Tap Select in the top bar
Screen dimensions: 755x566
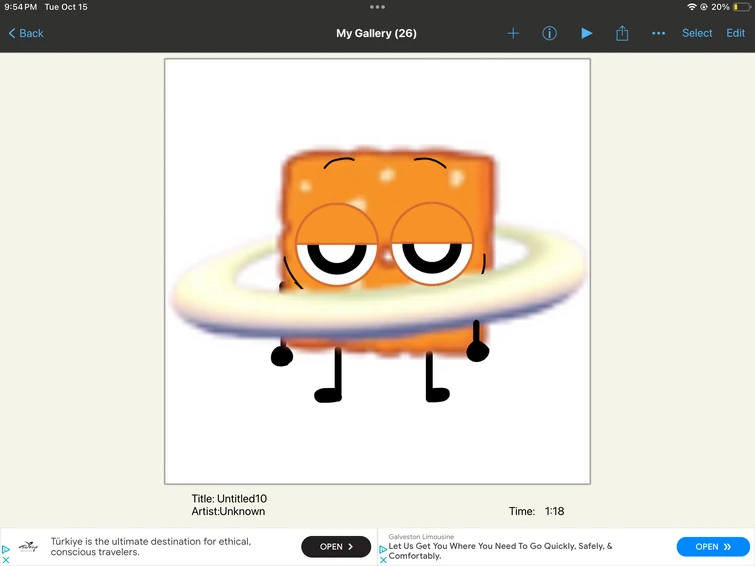pos(697,33)
